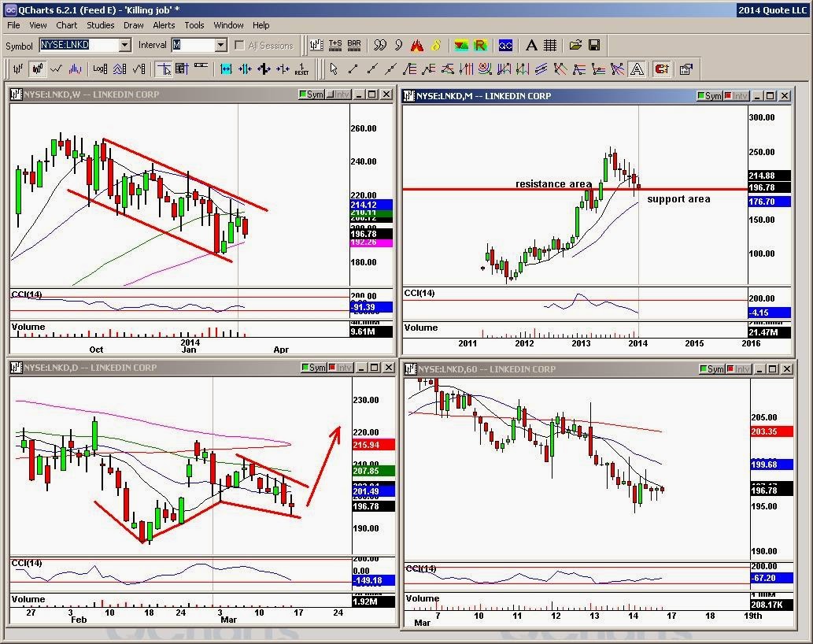Click the red flame hot list icon
Screen dimensions: 813x644
click(x=417, y=46)
